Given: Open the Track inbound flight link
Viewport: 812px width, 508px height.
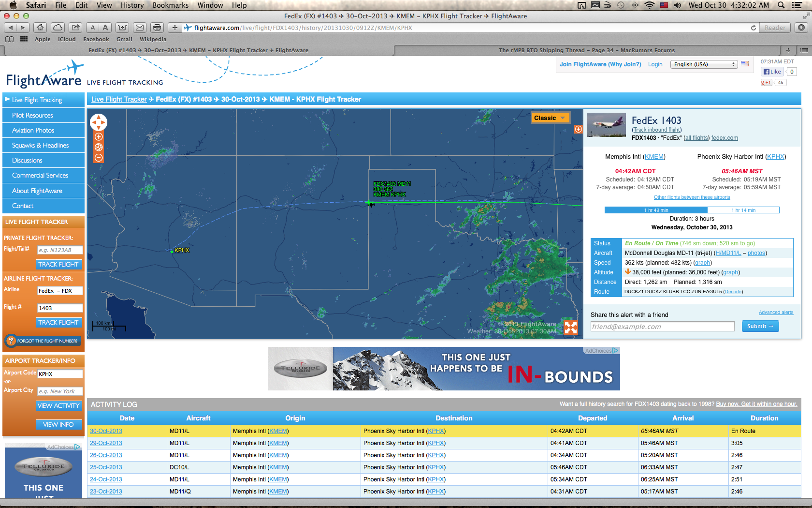Looking at the screenshot, I should pyautogui.click(x=656, y=130).
